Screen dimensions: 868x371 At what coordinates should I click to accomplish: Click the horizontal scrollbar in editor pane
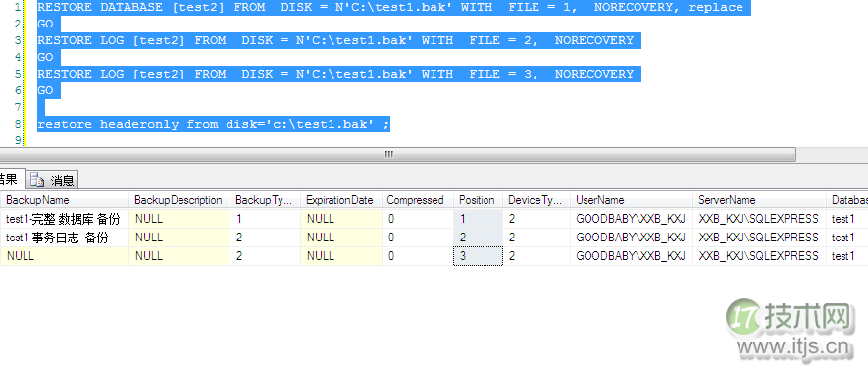(397, 154)
